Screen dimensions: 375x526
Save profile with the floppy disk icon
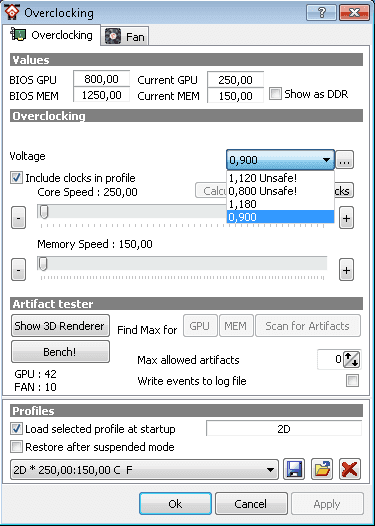click(x=294, y=469)
